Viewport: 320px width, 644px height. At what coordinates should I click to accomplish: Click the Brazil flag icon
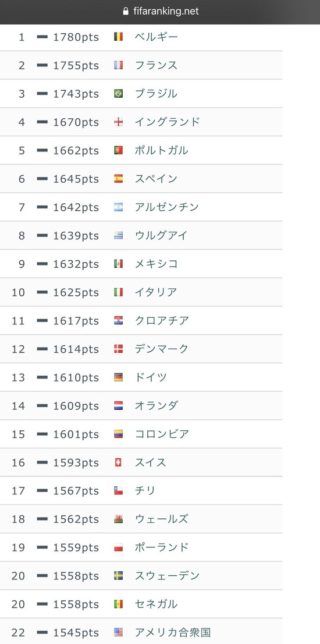tap(119, 94)
